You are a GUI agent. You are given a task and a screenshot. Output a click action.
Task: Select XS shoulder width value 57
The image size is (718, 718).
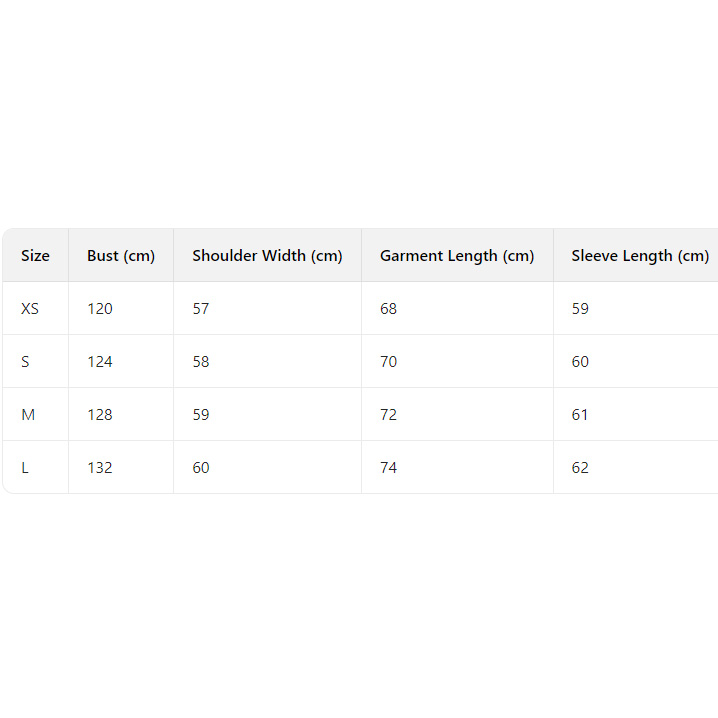point(201,309)
